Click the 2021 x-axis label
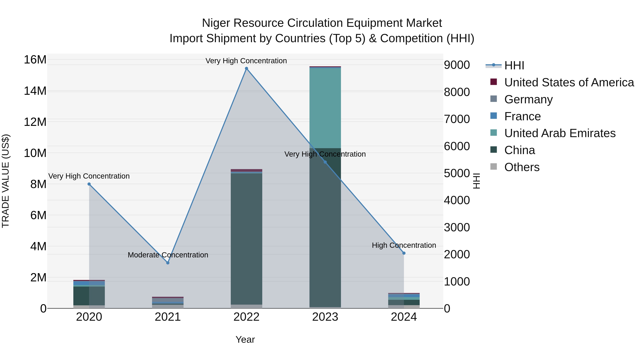Viewport: 644px width, 362px height. [x=168, y=317]
